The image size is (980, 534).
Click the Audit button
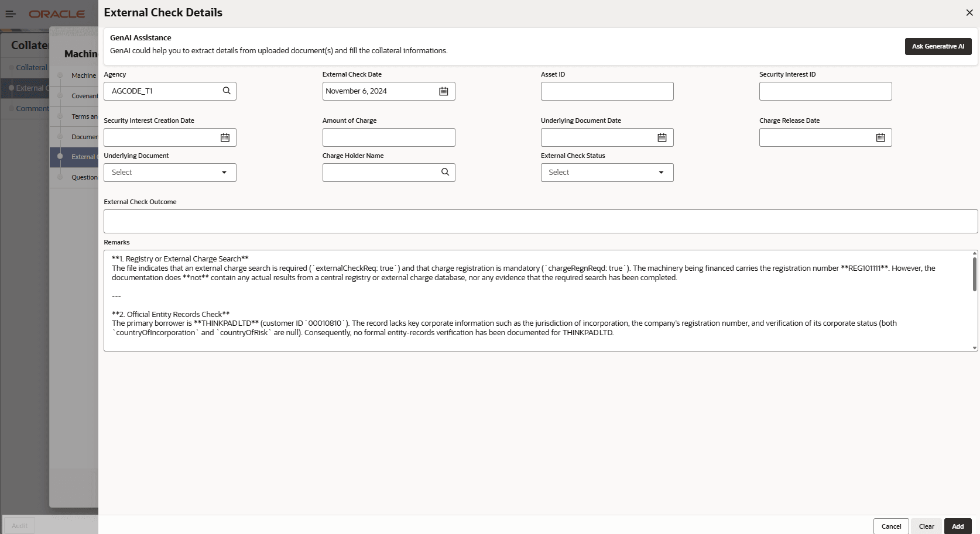(x=19, y=526)
